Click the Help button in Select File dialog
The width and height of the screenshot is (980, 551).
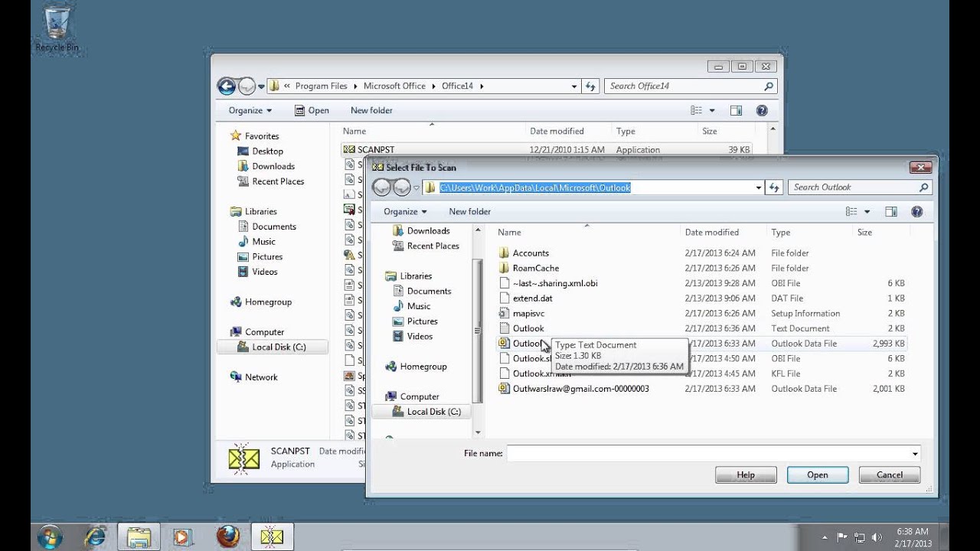746,474
